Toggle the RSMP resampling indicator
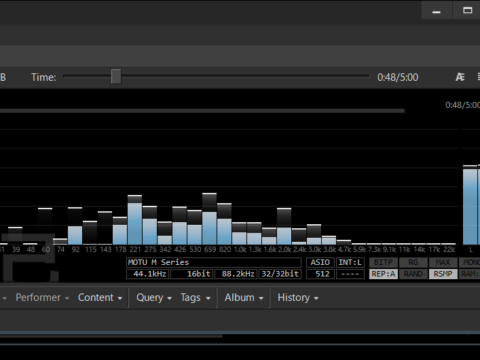 (x=443, y=274)
